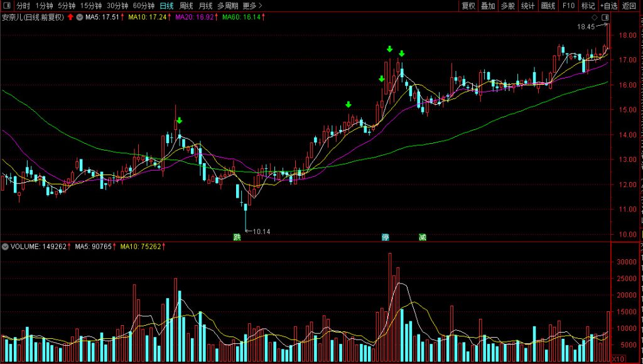This screenshot has height=364, width=643.
Task: Toggle the right panel icon near 18.45
Action: coord(605,17)
